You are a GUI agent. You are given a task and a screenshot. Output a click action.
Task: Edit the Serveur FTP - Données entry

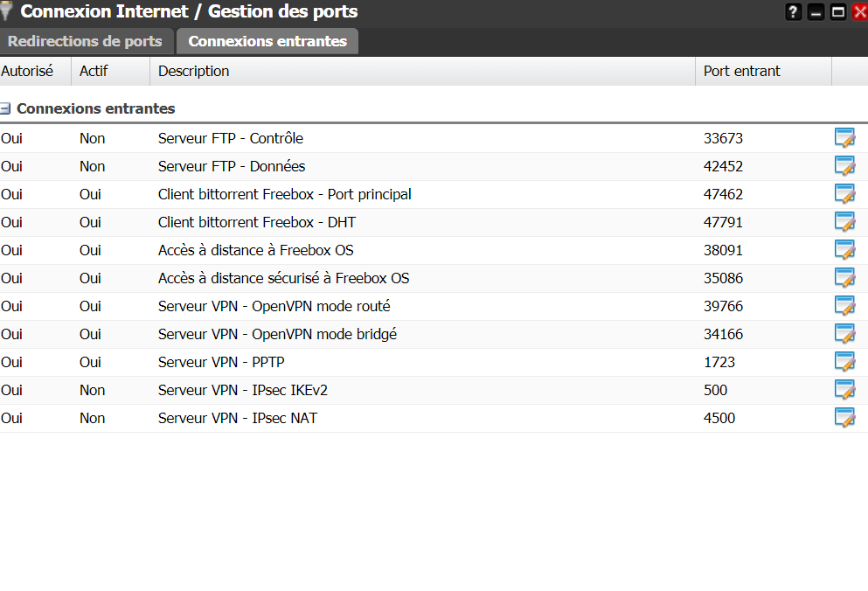pos(844,166)
